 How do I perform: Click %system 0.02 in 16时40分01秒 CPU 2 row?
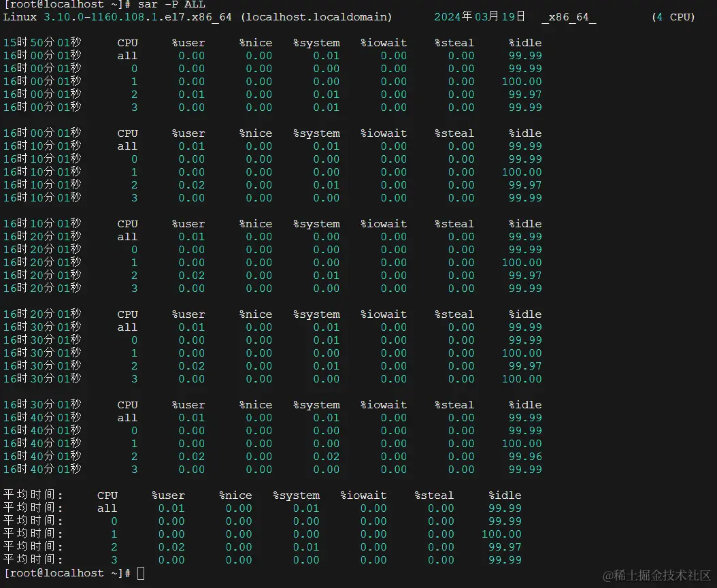click(x=327, y=457)
